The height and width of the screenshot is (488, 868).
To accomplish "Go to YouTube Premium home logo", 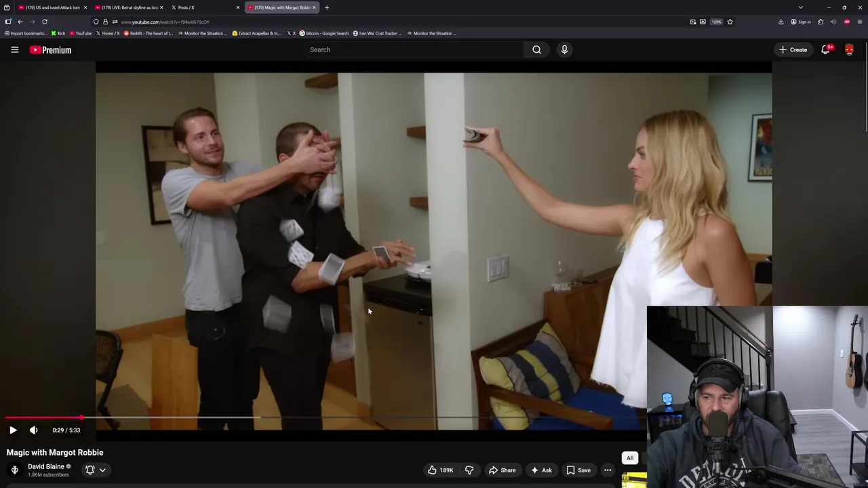I will (x=50, y=49).
